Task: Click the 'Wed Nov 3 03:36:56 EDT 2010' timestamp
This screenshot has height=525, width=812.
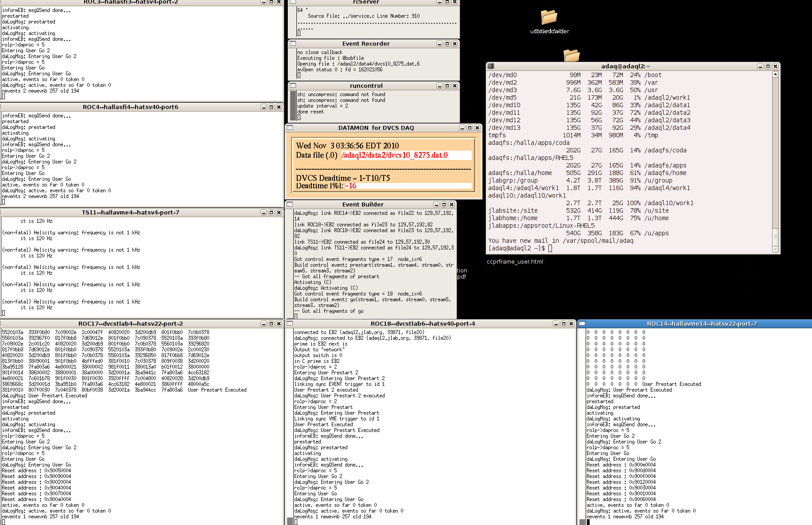Action: pos(347,145)
